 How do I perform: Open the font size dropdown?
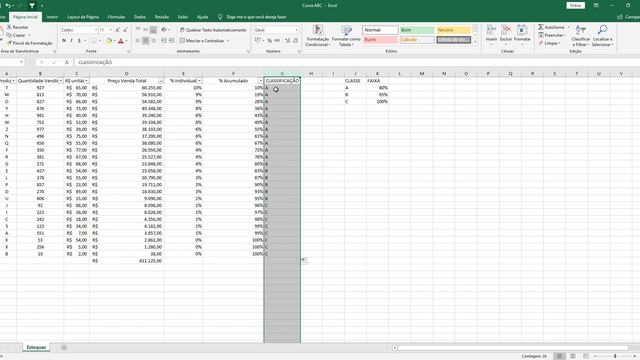tap(111, 30)
